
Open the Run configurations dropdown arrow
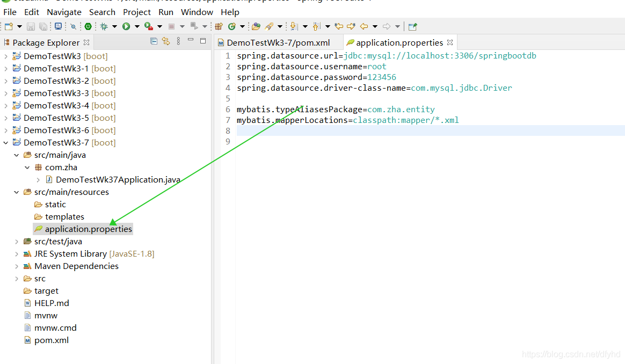click(137, 27)
